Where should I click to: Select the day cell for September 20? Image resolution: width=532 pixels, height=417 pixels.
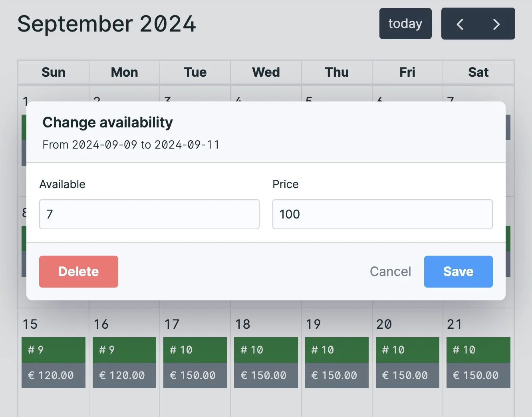[x=407, y=401]
